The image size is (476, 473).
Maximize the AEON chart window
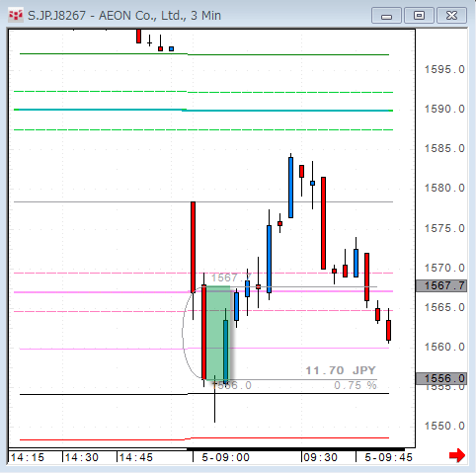pos(419,16)
